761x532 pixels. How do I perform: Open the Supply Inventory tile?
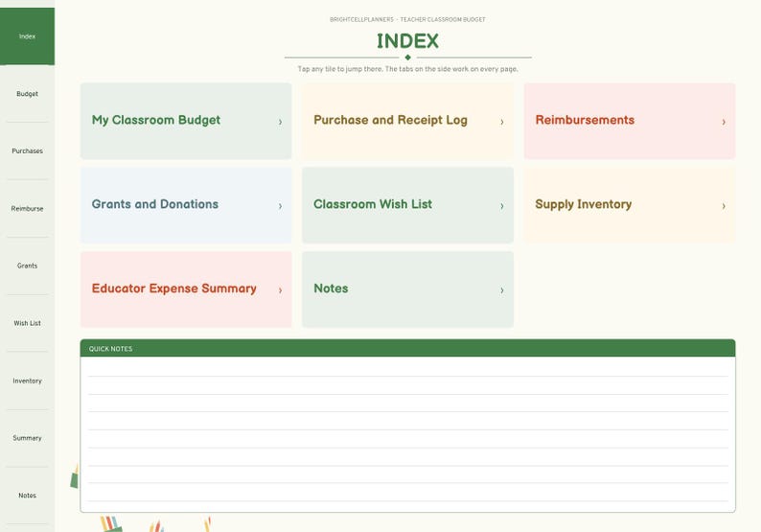click(630, 205)
